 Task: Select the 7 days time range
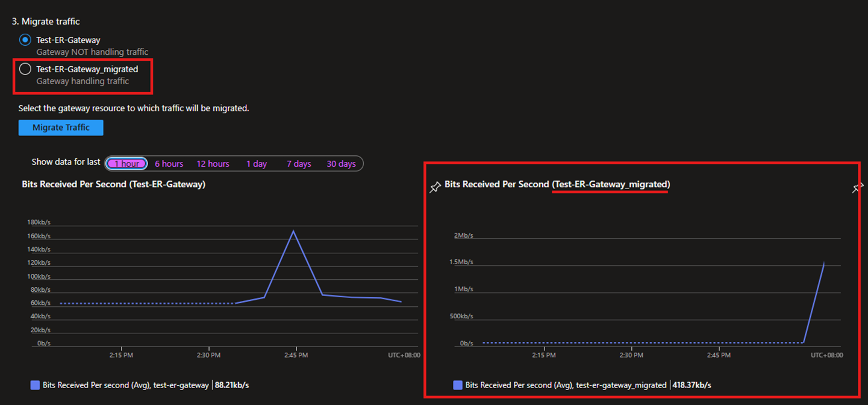[299, 164]
